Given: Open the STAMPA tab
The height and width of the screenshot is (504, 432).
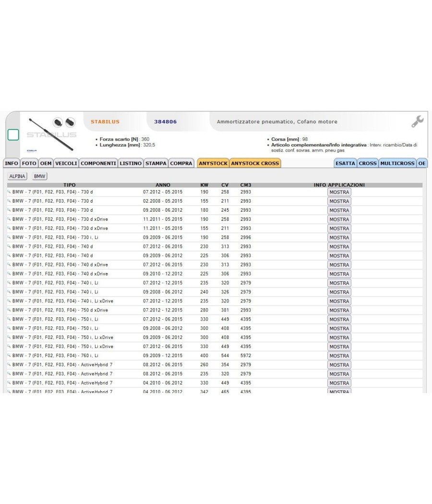Looking at the screenshot, I should tap(156, 163).
